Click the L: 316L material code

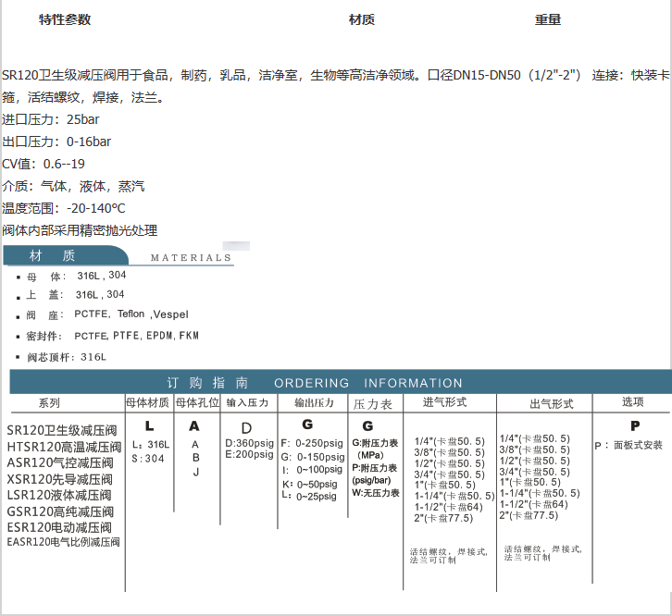pyautogui.click(x=151, y=445)
